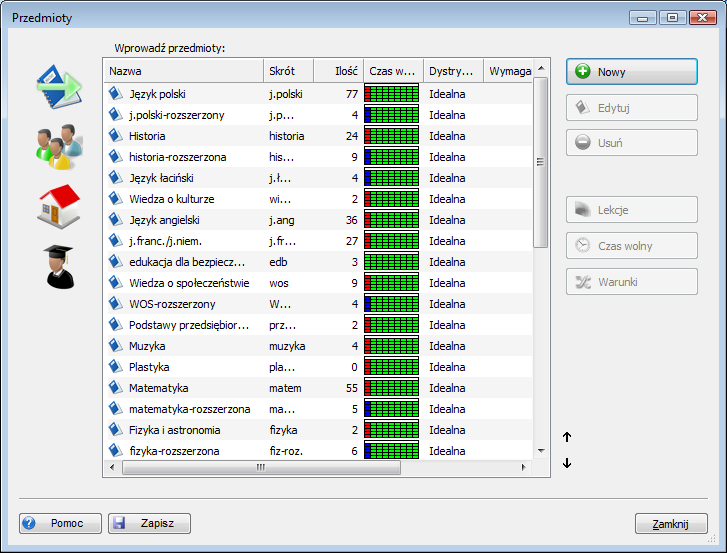Open help using the Pomoc button

60,523
